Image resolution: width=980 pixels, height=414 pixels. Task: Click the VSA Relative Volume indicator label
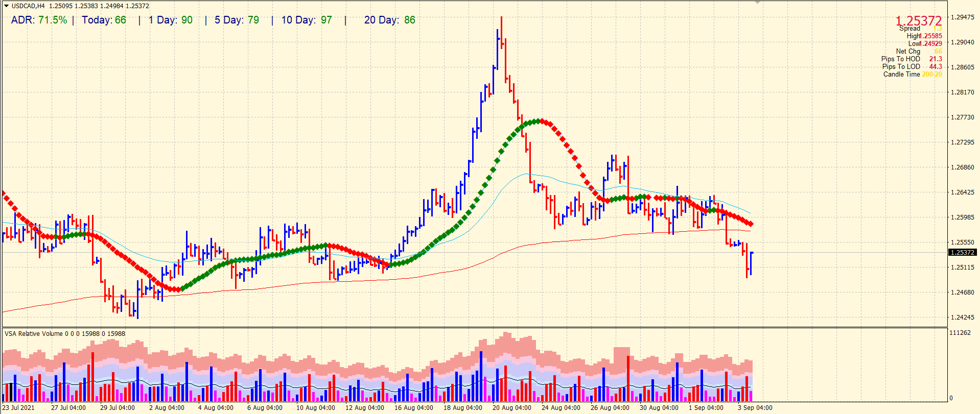(65, 334)
